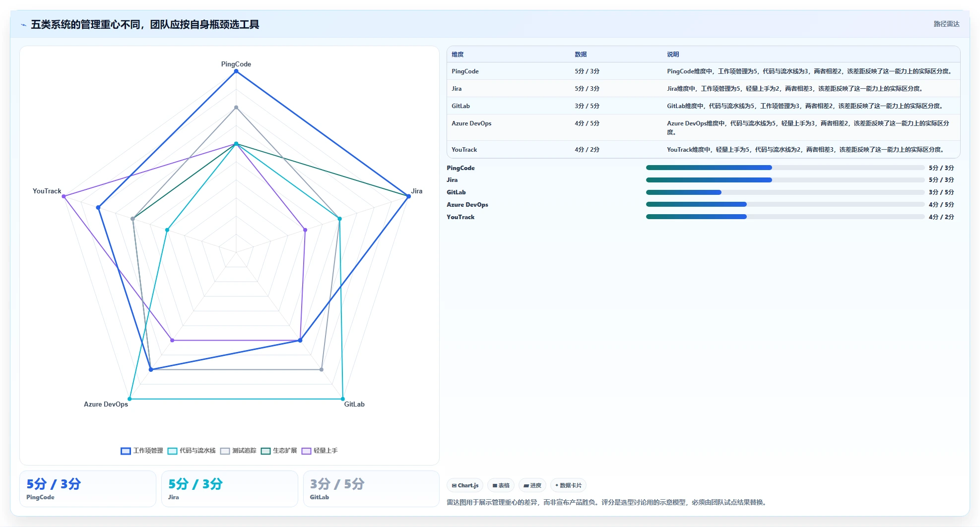Toggle the 工作项管理 legend series
This screenshot has width=980, height=527.
coord(142,451)
